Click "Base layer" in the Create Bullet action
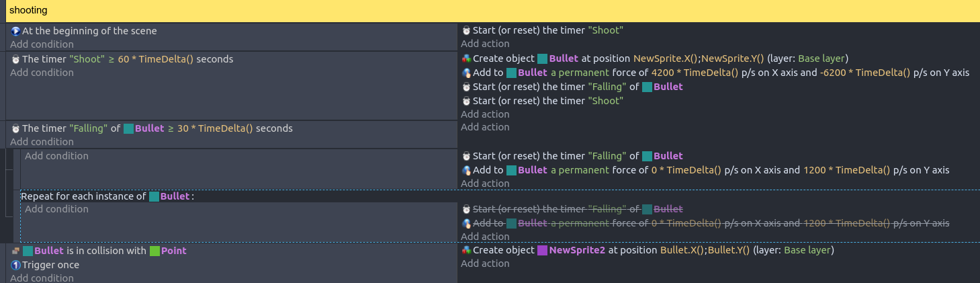This screenshot has width=980, height=283. (x=822, y=58)
